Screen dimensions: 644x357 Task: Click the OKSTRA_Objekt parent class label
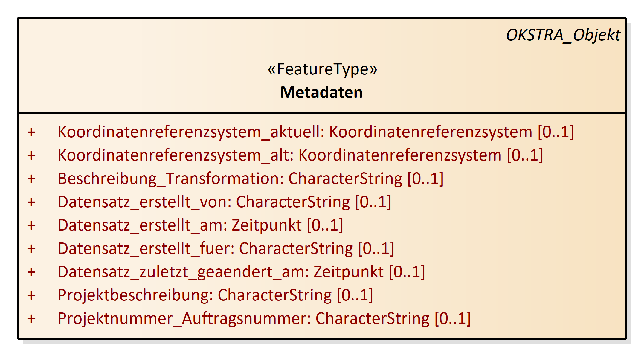point(563,35)
